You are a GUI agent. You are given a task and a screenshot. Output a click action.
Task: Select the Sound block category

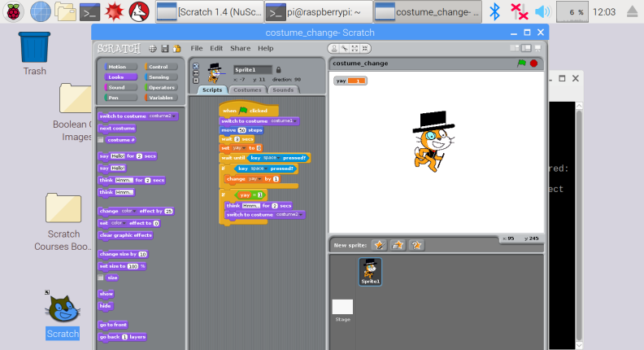pyautogui.click(x=120, y=87)
